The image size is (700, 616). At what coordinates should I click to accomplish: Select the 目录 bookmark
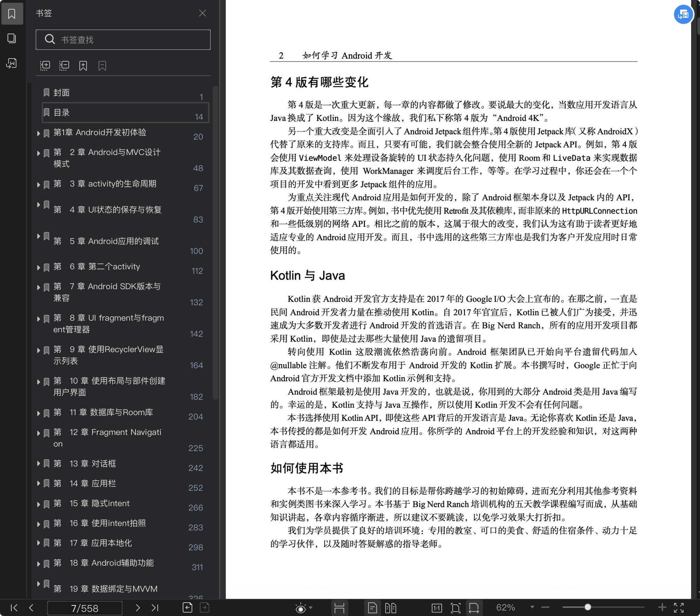tap(125, 112)
